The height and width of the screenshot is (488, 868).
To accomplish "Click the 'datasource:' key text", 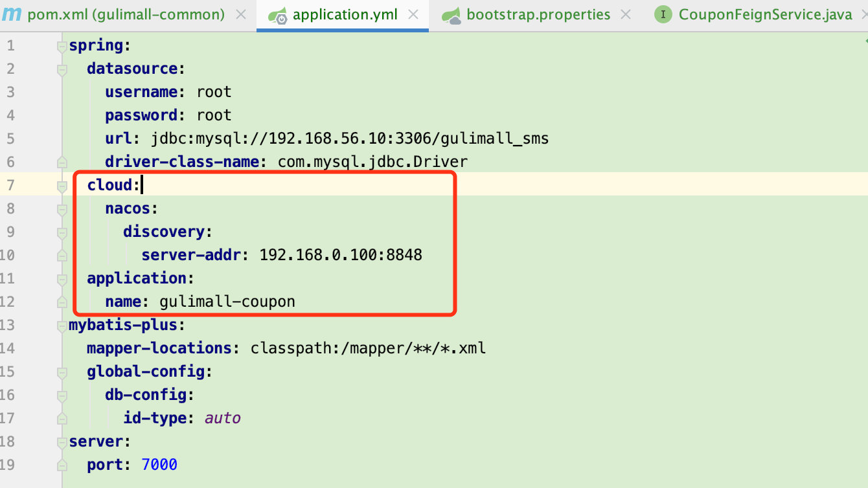I will point(137,69).
